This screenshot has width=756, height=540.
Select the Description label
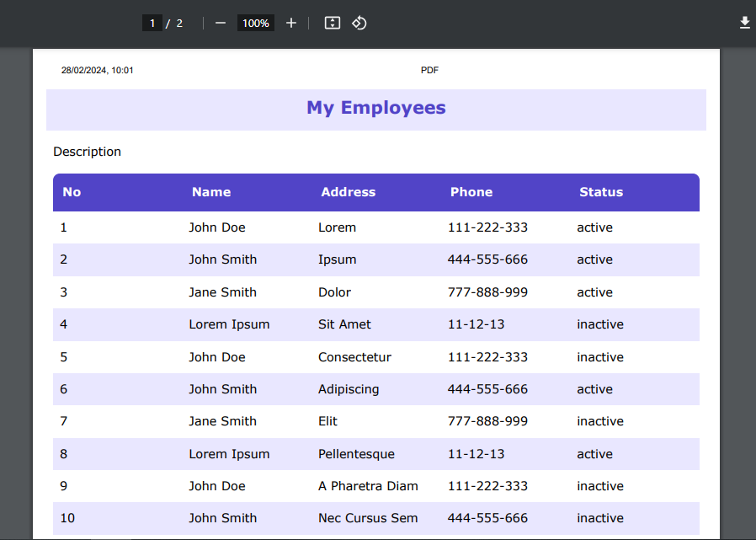(87, 152)
